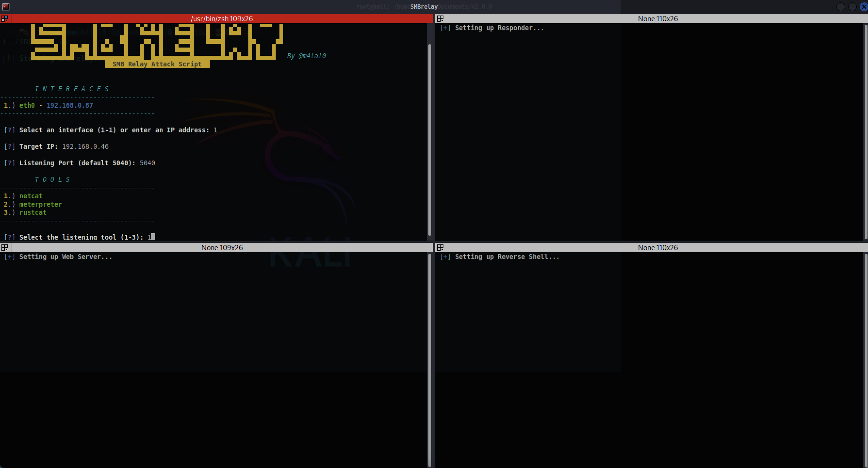The image size is (868, 468).
Task: Click the Terminator app icon in window titlebar
Action: coord(6,6)
